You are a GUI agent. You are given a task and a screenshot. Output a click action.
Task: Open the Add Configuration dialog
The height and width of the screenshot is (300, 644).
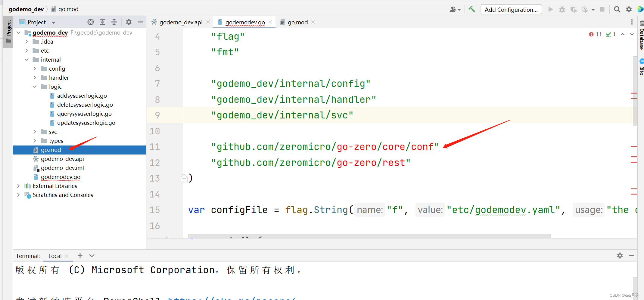511,10
